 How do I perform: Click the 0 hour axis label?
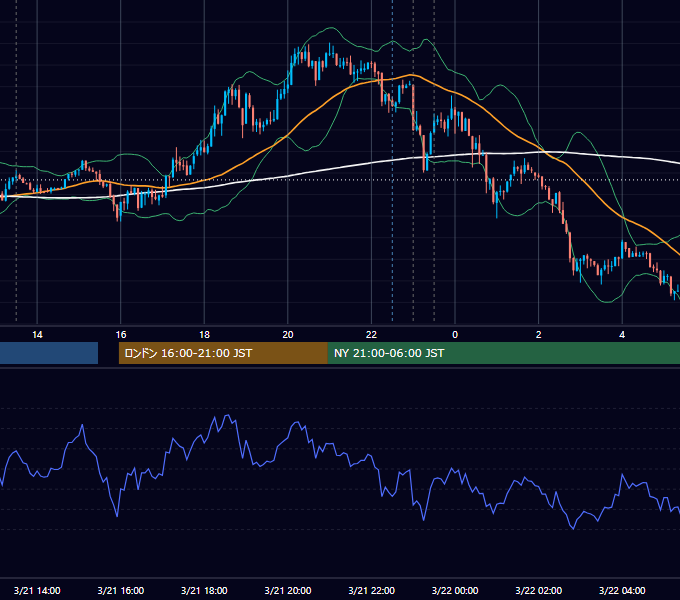455,335
